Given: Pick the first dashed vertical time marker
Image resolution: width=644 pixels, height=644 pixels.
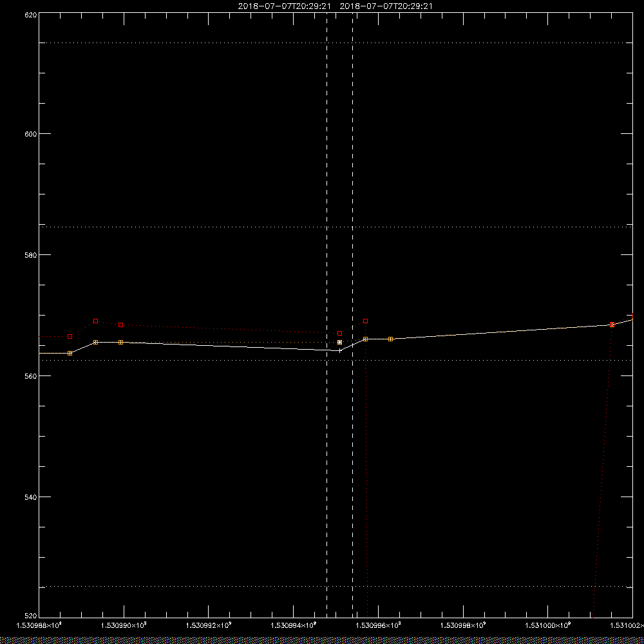Looking at the screenshot, I should (x=327, y=314).
